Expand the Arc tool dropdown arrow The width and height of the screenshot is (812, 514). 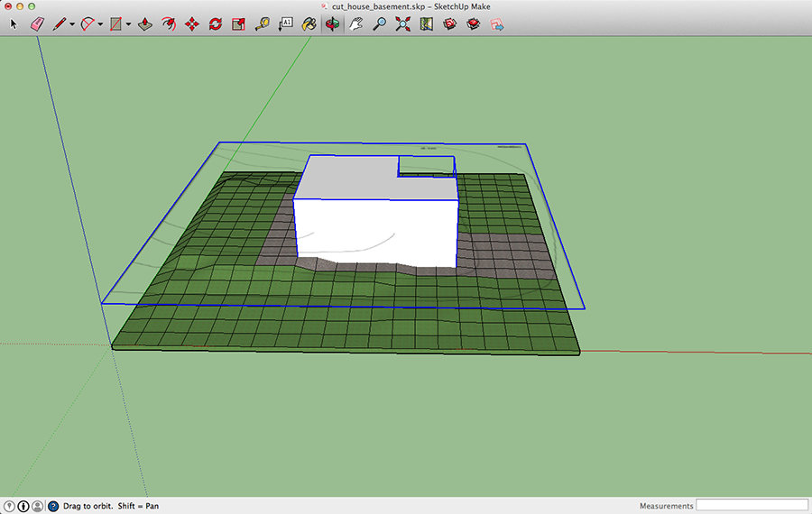(x=100, y=24)
